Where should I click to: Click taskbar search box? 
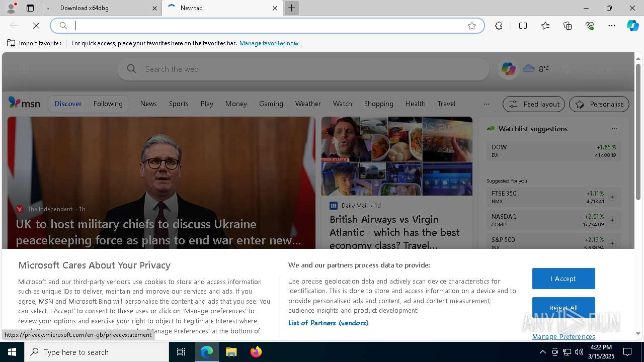[97, 352]
